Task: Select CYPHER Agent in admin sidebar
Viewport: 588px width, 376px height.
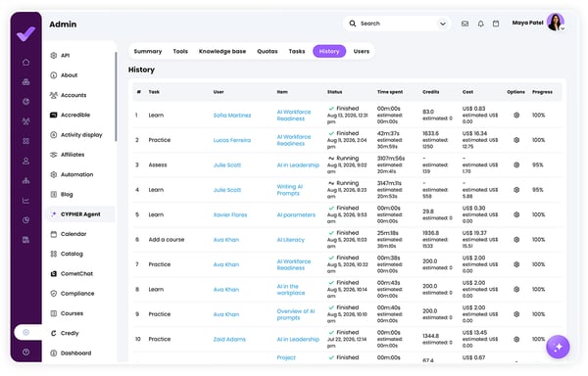Action: [x=80, y=214]
